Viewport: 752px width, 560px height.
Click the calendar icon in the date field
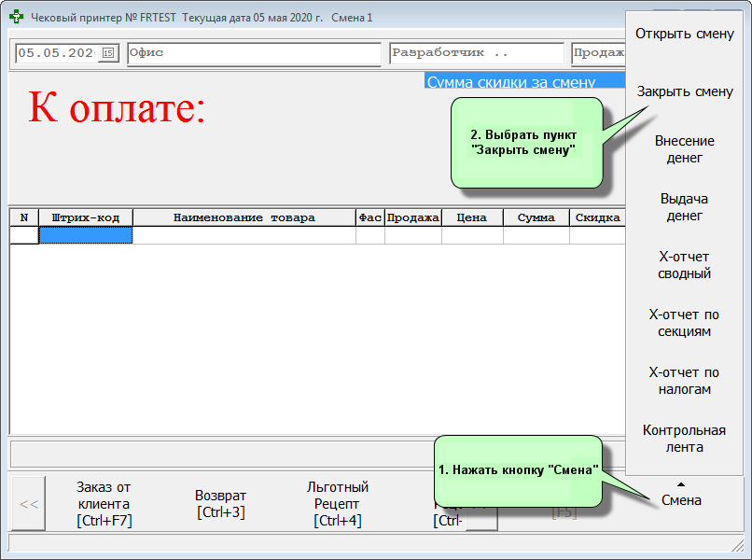108,53
